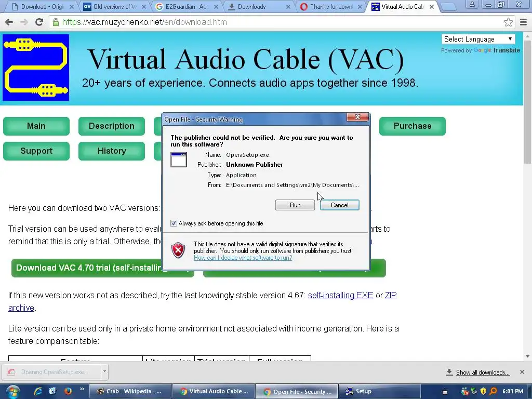Switch to Crab - Wikipedia taskbar window
The height and width of the screenshot is (399, 532).
130,392
